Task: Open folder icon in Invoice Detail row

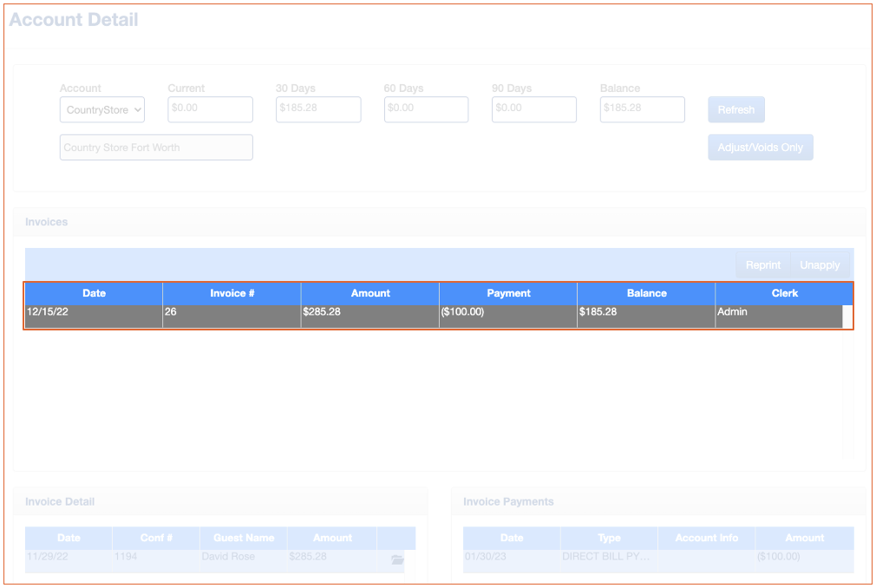Action: click(397, 560)
